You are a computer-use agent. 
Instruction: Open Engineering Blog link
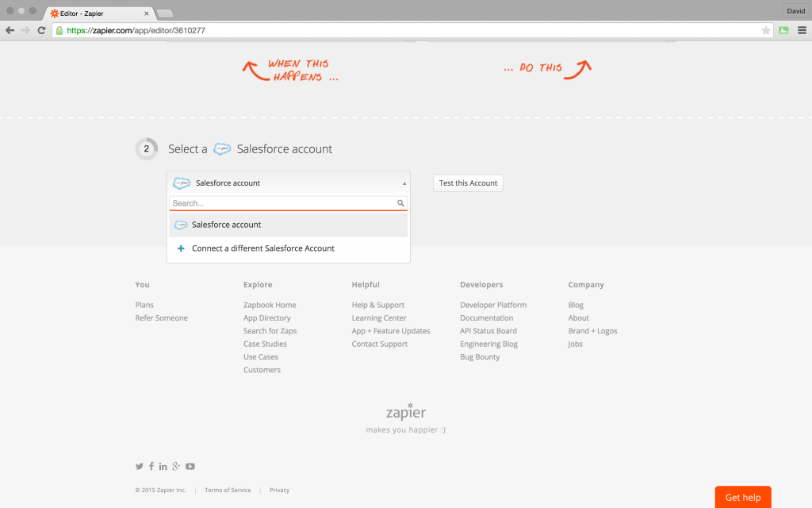tap(488, 344)
